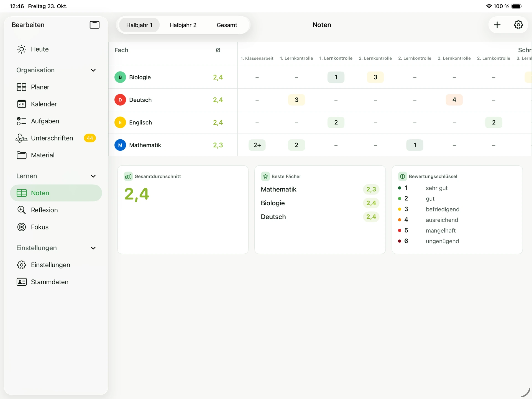
Task: Open the Einstellungen gear in sidebar
Action: [x=22, y=265]
